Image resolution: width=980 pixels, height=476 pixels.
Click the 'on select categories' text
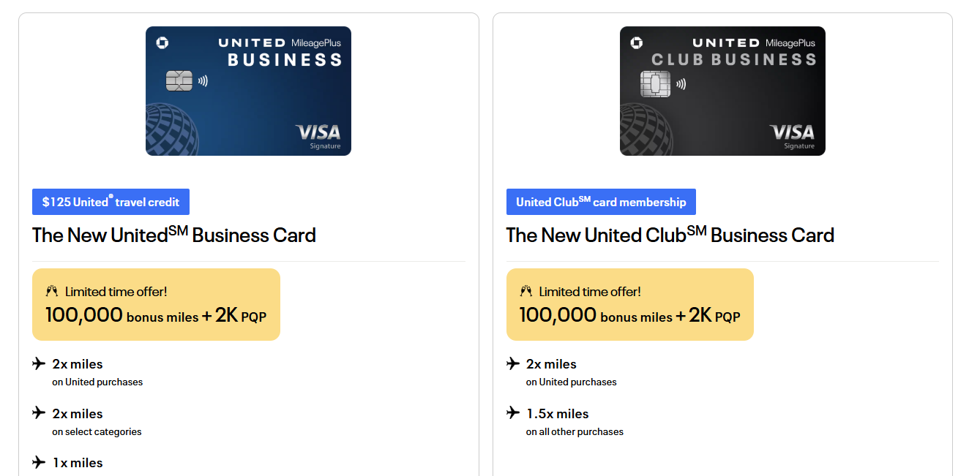tap(97, 431)
